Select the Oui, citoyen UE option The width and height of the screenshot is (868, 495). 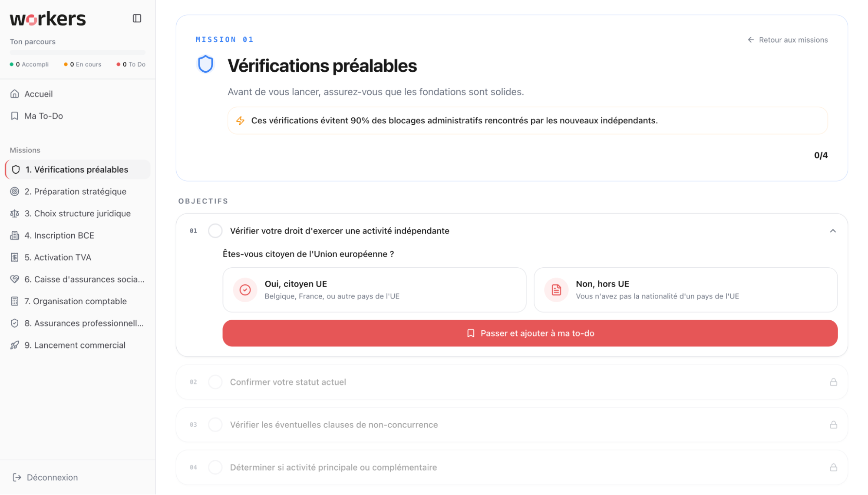[374, 290]
